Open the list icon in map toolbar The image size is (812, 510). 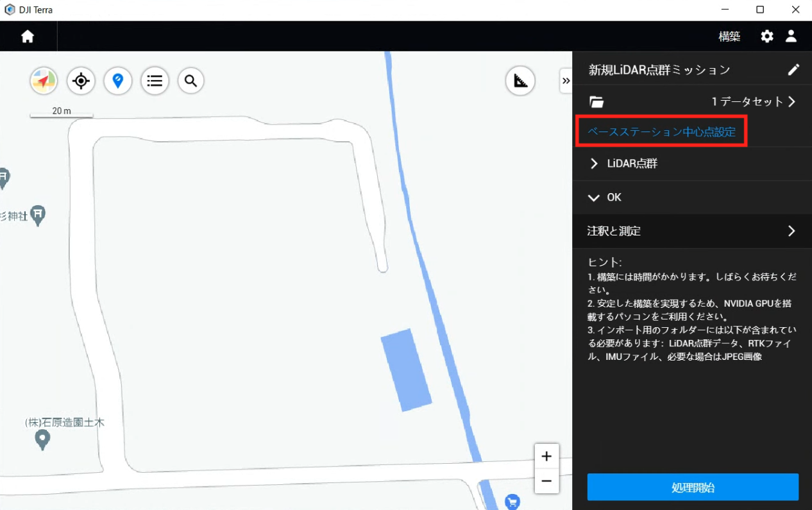point(155,80)
